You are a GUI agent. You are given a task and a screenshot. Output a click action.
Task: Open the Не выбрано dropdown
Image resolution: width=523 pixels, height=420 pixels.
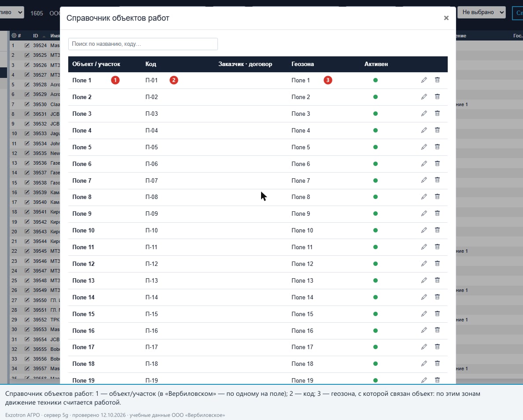click(x=482, y=12)
